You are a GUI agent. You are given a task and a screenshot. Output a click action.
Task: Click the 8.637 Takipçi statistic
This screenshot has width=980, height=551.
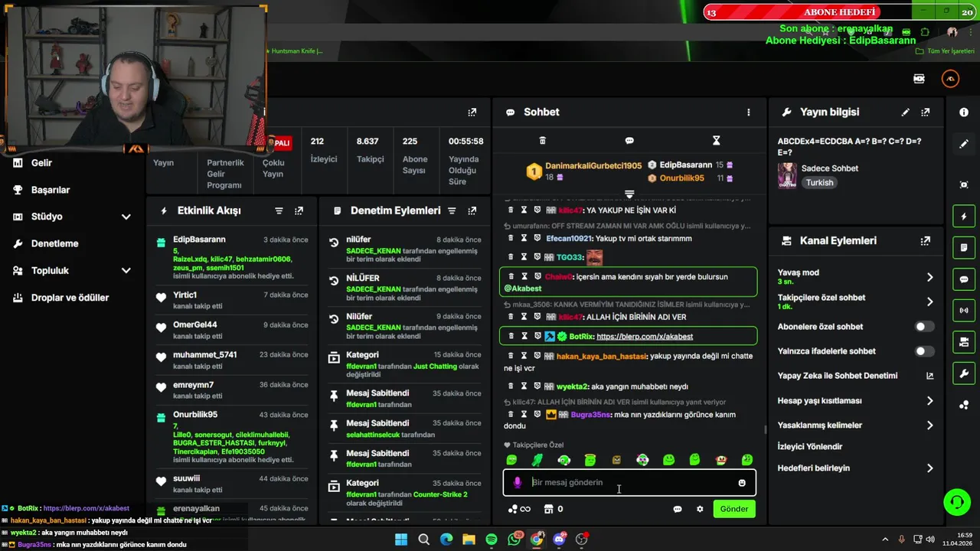point(370,150)
